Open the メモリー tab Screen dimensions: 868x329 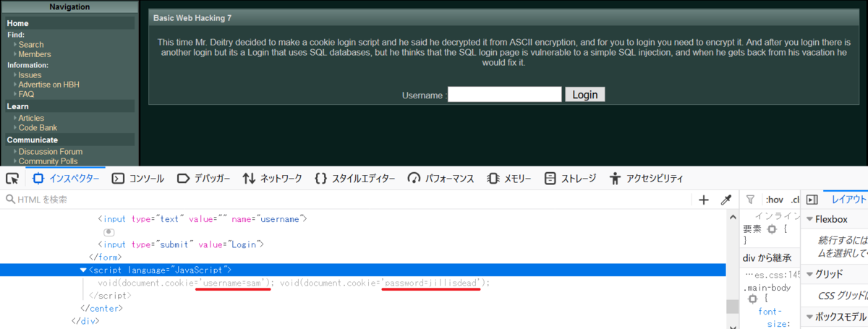point(509,178)
